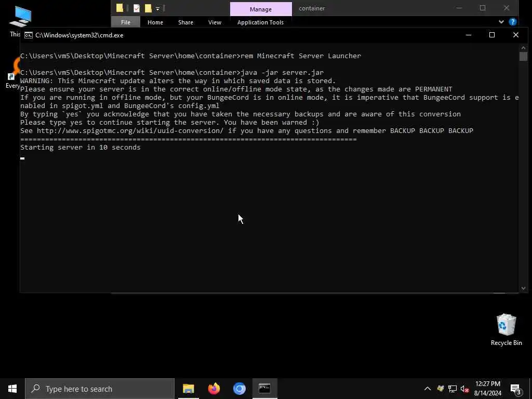Click the network status tray icon

453,389
